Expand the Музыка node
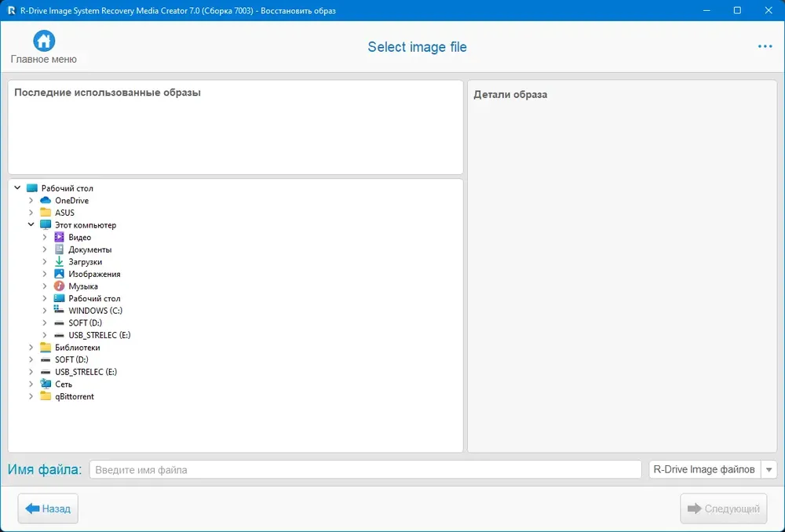The width and height of the screenshot is (785, 532). [45, 286]
